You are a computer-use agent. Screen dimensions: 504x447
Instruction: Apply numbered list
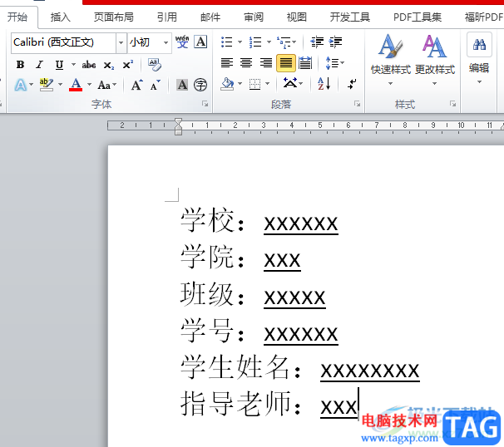click(255, 42)
